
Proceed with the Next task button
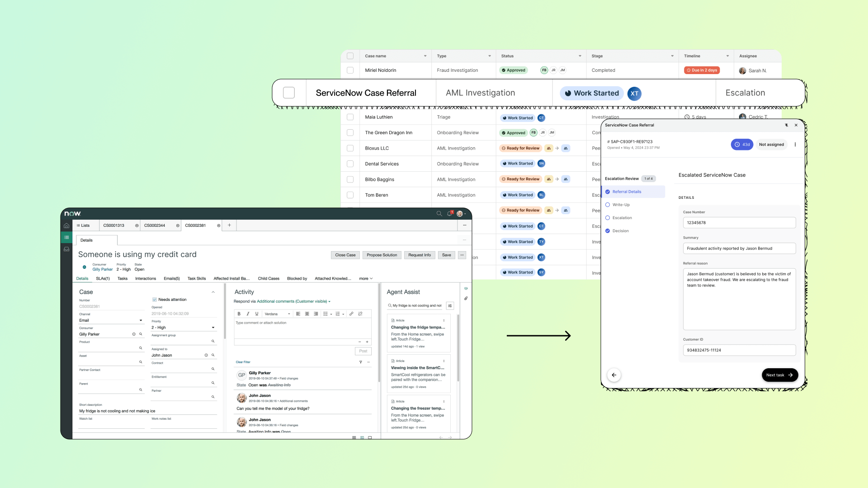click(780, 375)
